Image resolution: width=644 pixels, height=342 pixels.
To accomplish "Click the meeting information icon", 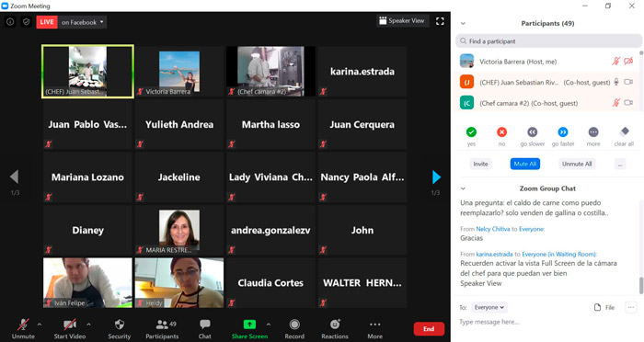I will [x=10, y=22].
